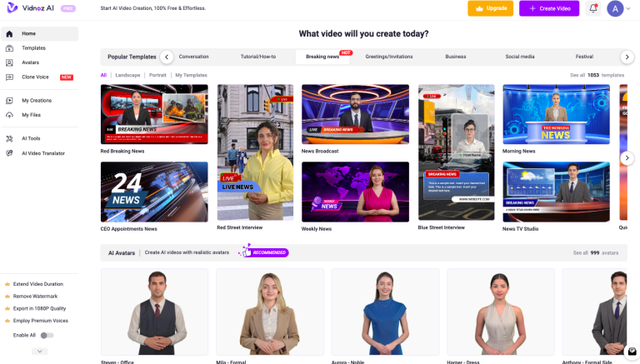Screen dimensions: 640x364
Task: Filter templates by Portrait
Action: [x=157, y=75]
